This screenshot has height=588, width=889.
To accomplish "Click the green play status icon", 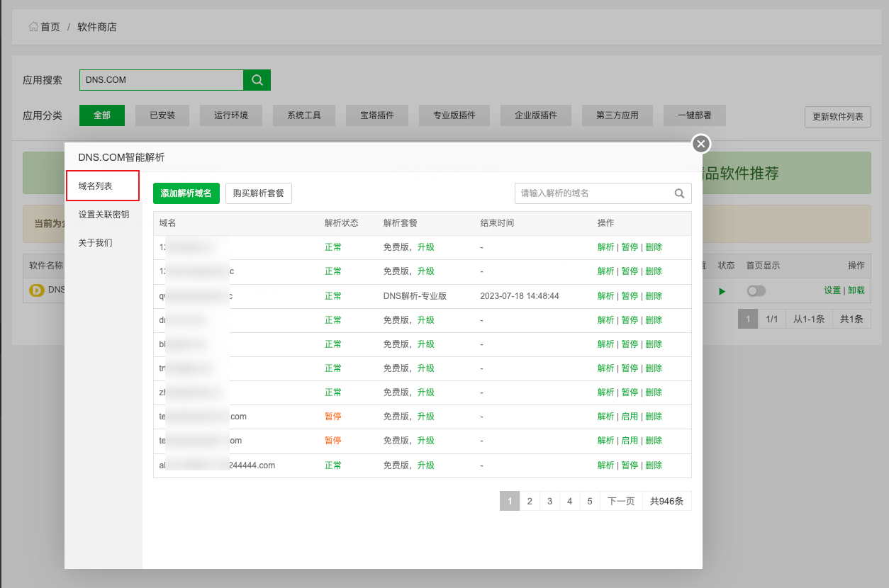I will (722, 291).
